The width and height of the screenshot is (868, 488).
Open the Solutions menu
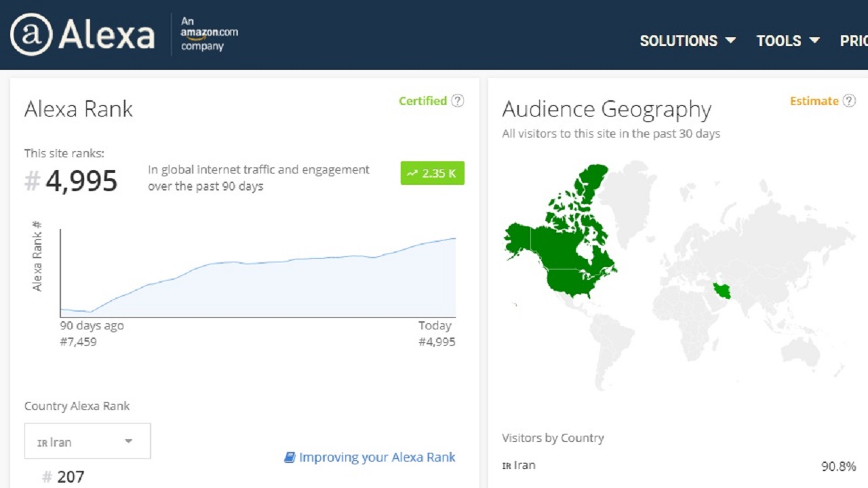pos(688,41)
